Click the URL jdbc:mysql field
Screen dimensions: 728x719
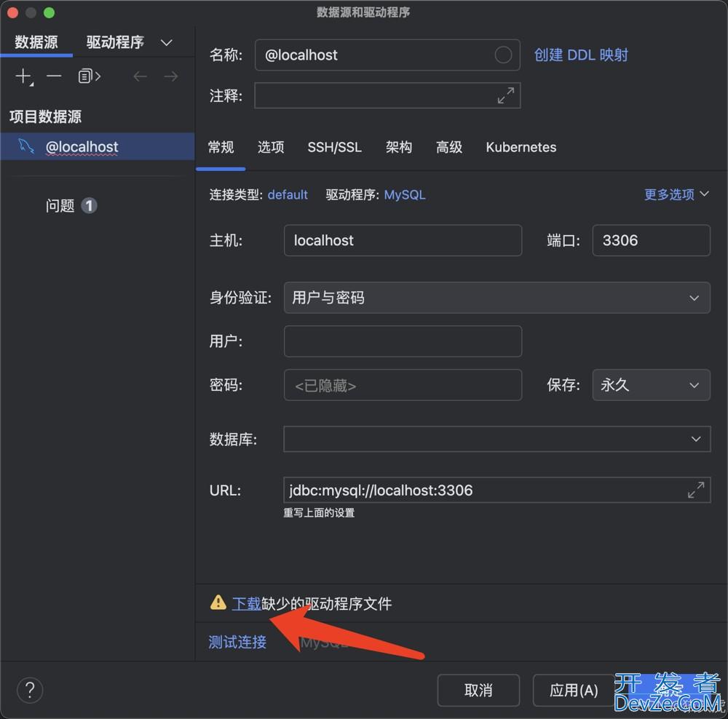(x=496, y=490)
